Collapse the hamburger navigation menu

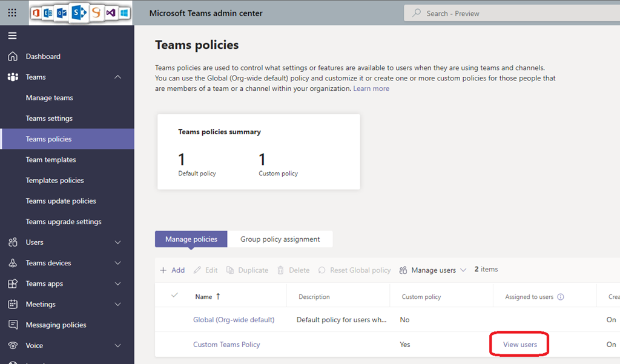(12, 36)
